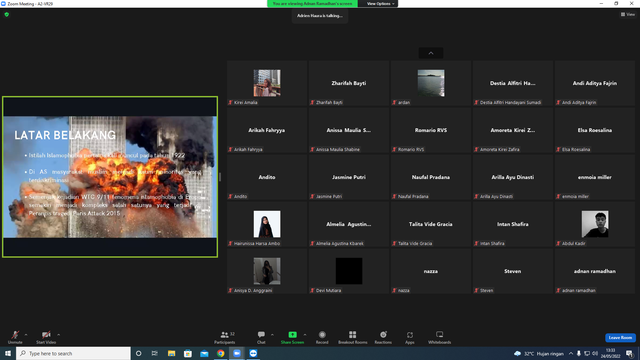Click Talita Vide Gracia's tile
Viewport: 640px width, 360px height.
click(431, 224)
